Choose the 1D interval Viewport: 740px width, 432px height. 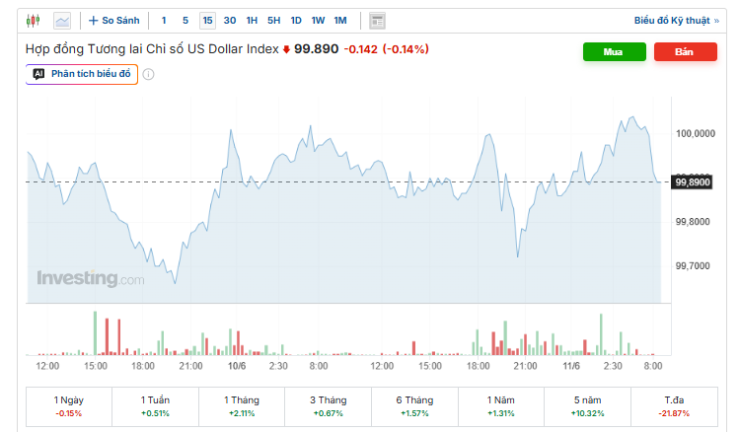(x=296, y=21)
